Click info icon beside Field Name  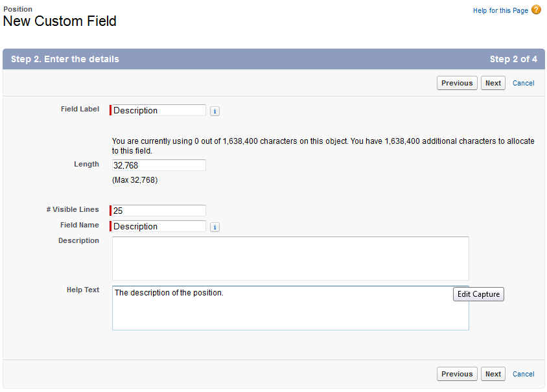[215, 227]
